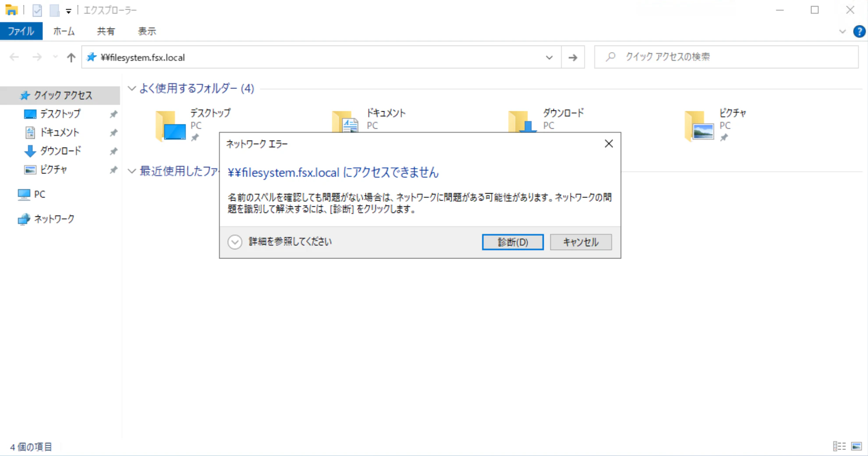Click the 4 個の項目 status text

(x=31, y=447)
